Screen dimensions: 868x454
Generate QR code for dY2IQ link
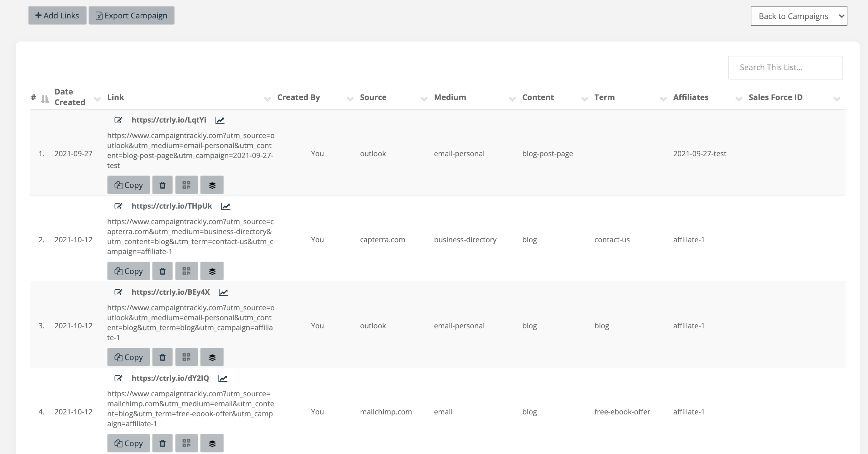[x=187, y=443]
